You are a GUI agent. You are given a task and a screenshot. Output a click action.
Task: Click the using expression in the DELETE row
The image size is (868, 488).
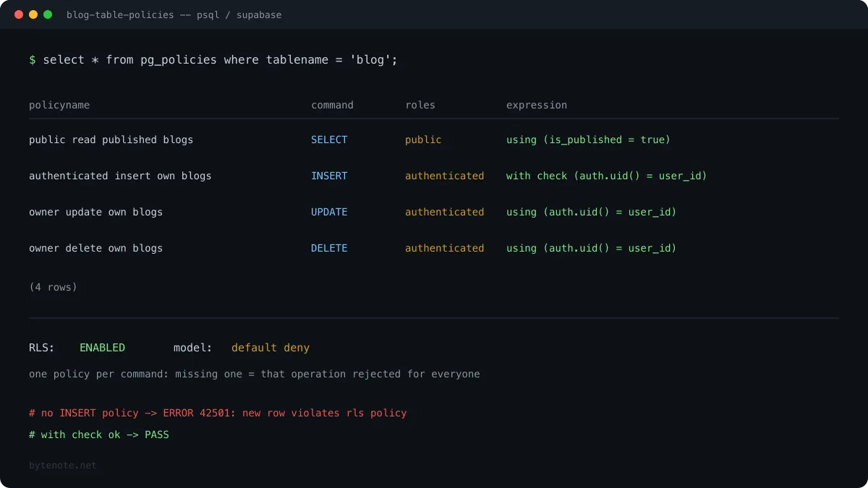click(592, 248)
